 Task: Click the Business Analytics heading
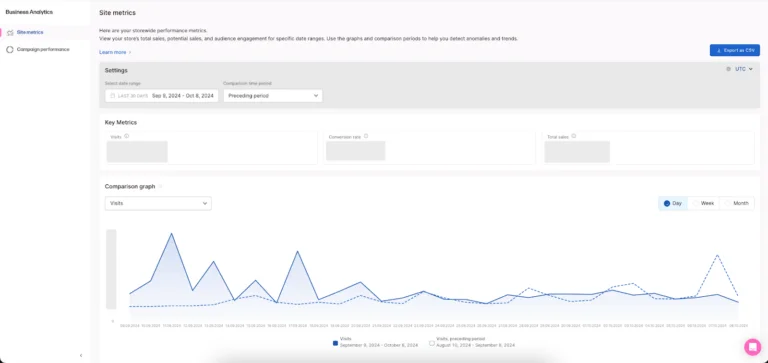29,12
